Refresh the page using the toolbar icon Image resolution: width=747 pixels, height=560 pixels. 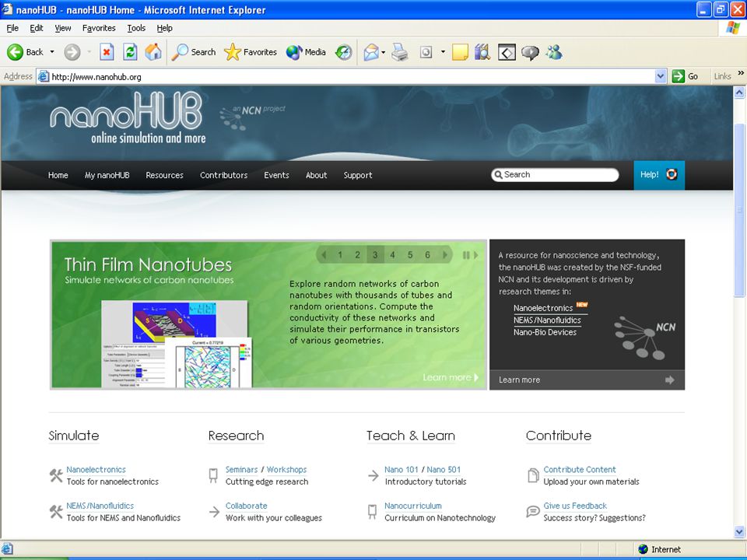130,52
